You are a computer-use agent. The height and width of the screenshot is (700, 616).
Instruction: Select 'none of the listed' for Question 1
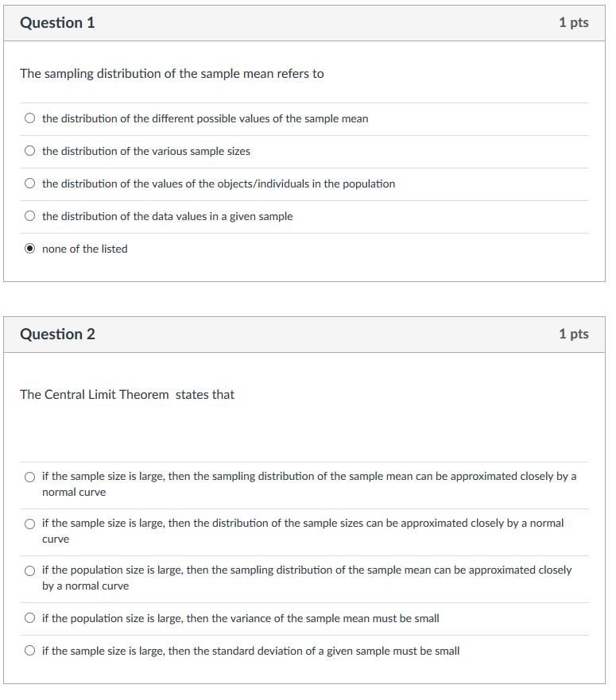click(x=29, y=249)
